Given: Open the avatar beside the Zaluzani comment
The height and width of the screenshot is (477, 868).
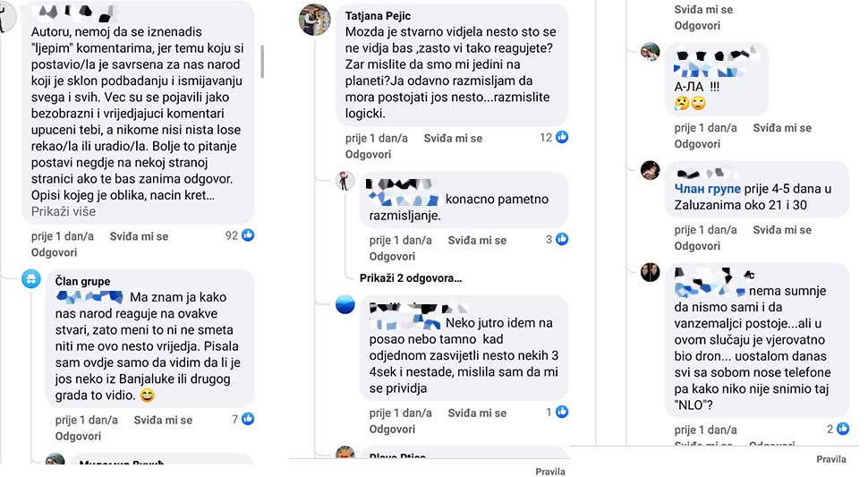Looking at the screenshot, I should click(650, 170).
